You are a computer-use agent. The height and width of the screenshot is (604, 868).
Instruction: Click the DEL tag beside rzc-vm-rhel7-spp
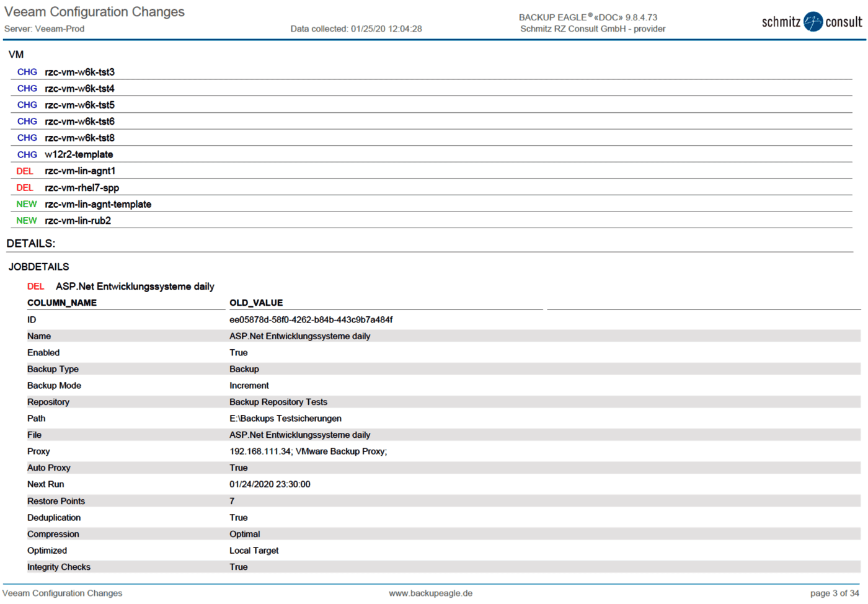(x=25, y=188)
